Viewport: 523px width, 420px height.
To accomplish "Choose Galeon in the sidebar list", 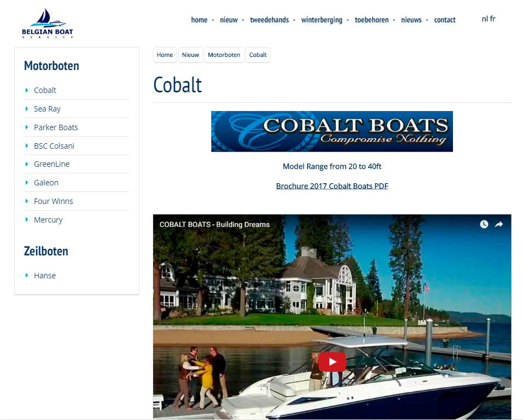I will tap(46, 183).
